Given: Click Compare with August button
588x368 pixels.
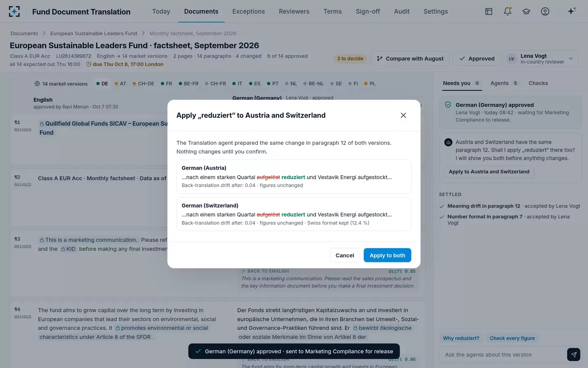Looking at the screenshot, I should (410, 58).
